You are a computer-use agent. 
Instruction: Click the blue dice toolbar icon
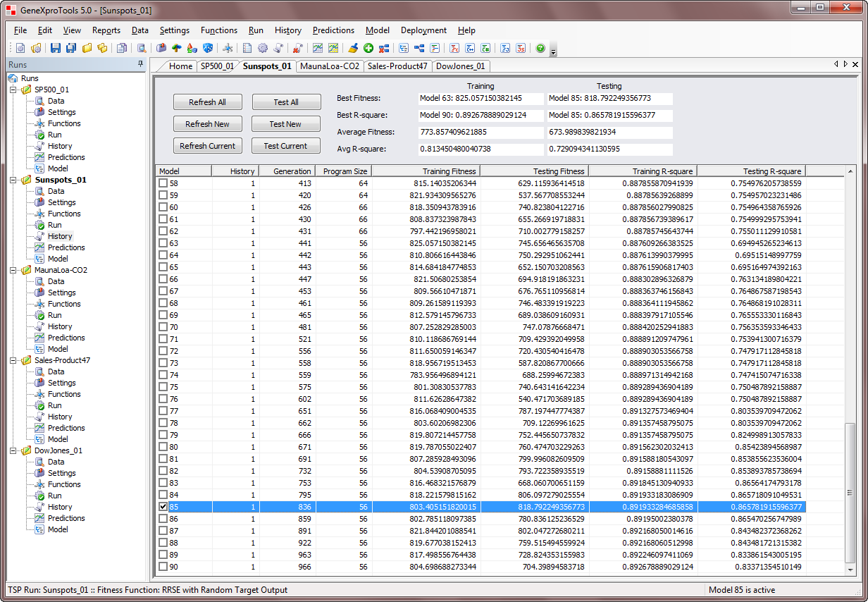[x=208, y=49]
